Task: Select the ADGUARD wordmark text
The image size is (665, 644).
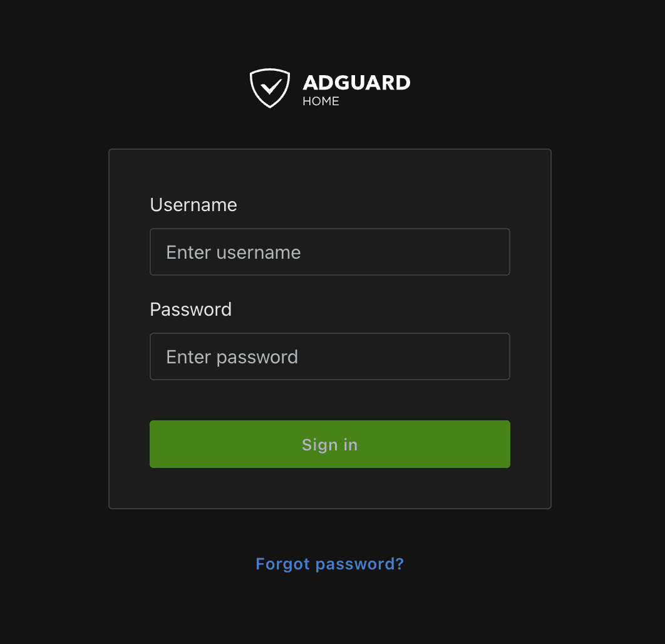Action: tap(356, 83)
